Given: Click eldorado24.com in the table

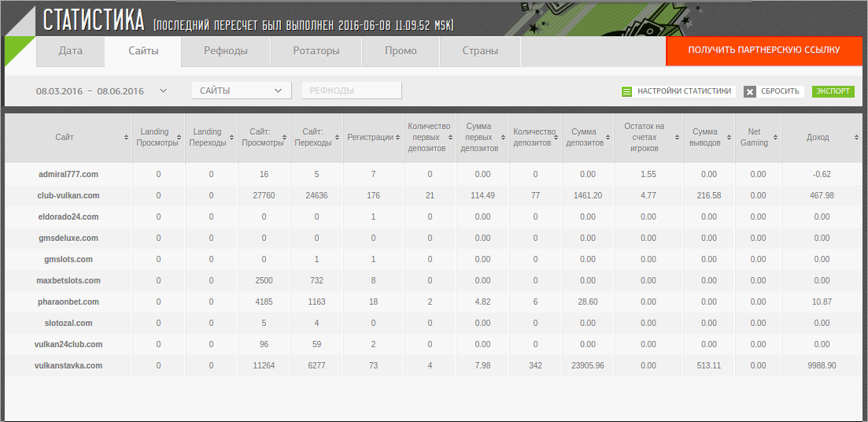Looking at the screenshot, I should coord(68,217).
